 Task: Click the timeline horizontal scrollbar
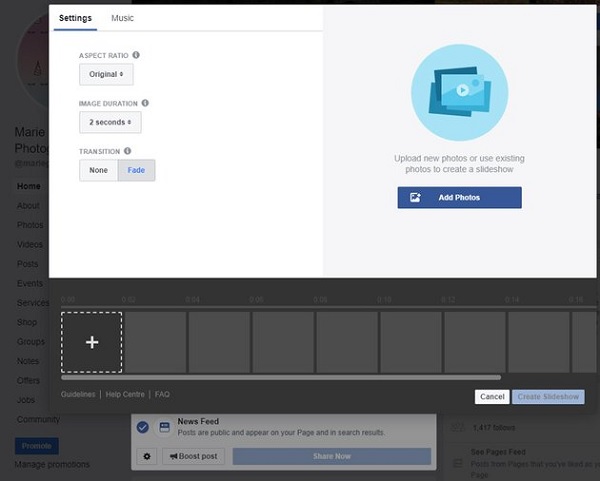click(x=281, y=378)
